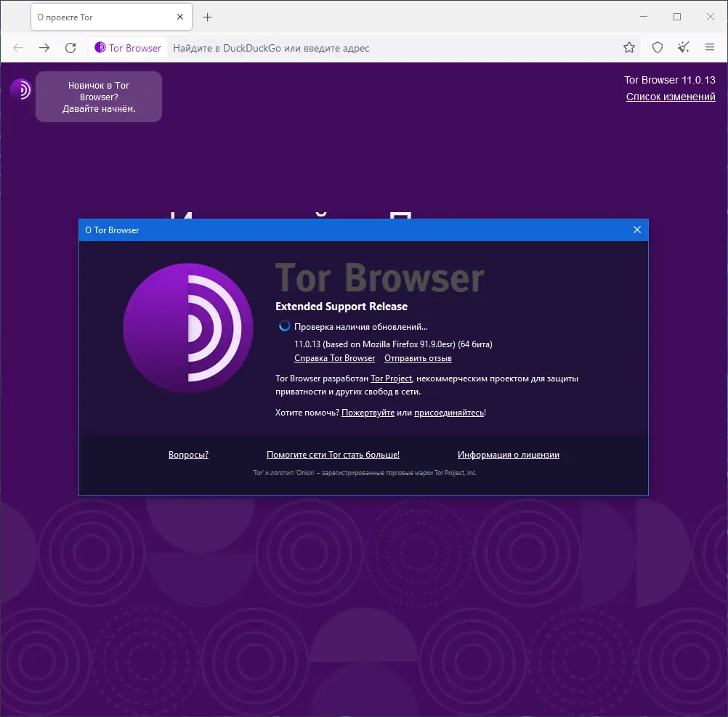Viewport: 728px width, 717px height.
Task: Click the 'Extended Support Release' heading
Action: (x=341, y=307)
